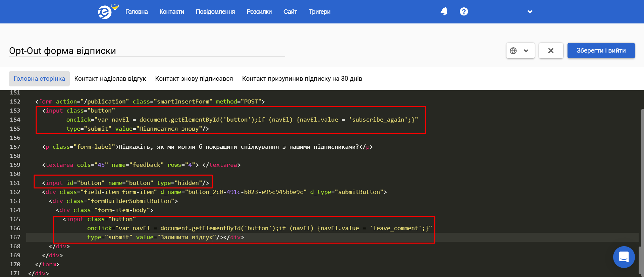The height and width of the screenshot is (277, 644).
Task: Click d_type="submitButton" on line 162
Action: [347, 192]
